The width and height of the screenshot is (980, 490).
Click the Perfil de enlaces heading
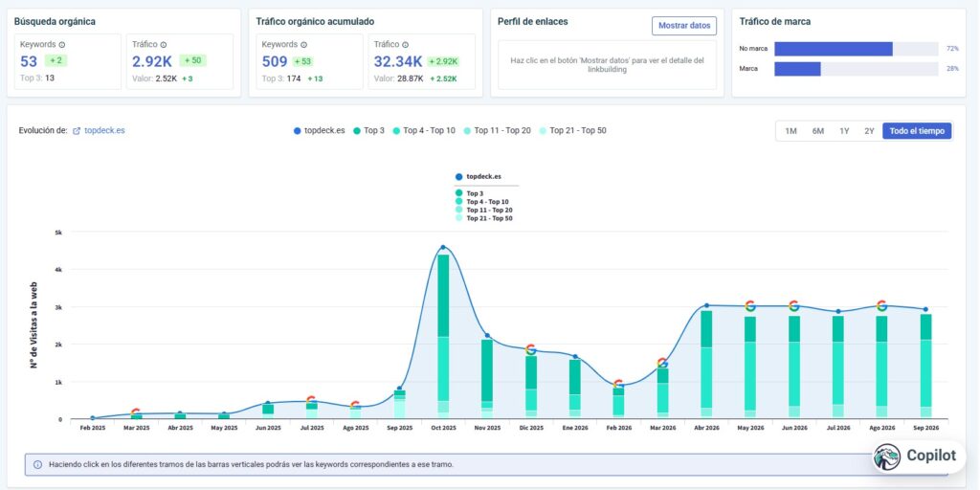point(532,21)
